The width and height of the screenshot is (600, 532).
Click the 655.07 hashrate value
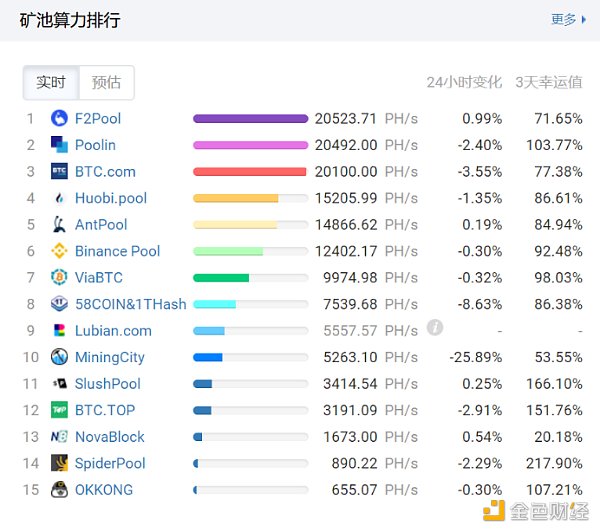point(354,490)
